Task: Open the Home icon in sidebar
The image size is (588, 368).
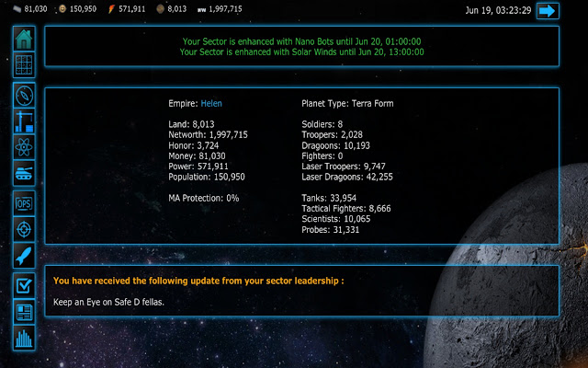Action: pyautogui.click(x=24, y=39)
